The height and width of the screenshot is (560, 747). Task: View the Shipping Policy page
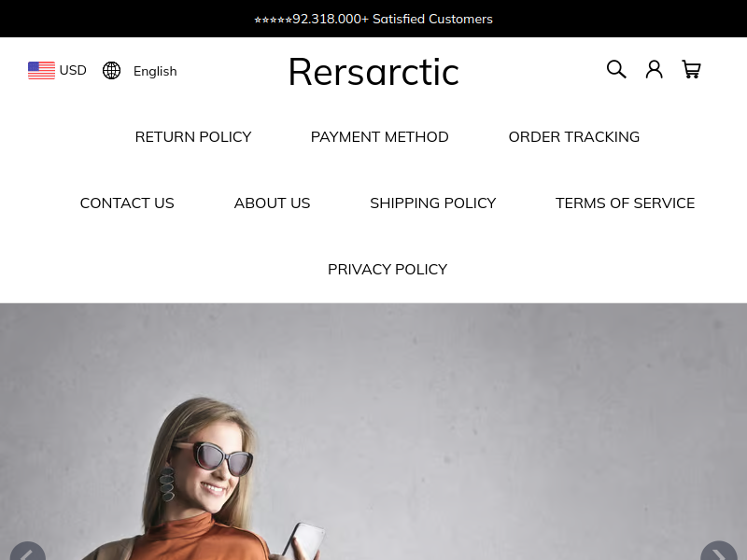pos(432,203)
